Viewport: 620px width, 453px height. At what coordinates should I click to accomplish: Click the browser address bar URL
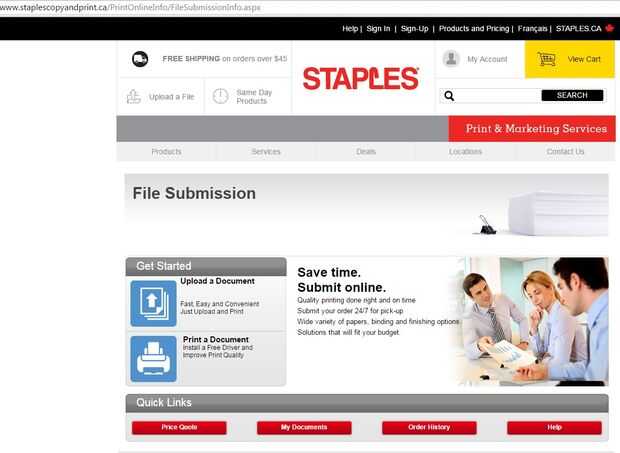click(130, 8)
